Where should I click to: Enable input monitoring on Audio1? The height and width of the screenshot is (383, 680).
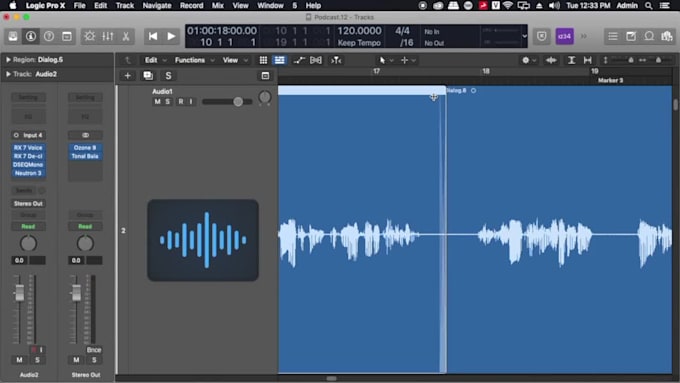191,101
